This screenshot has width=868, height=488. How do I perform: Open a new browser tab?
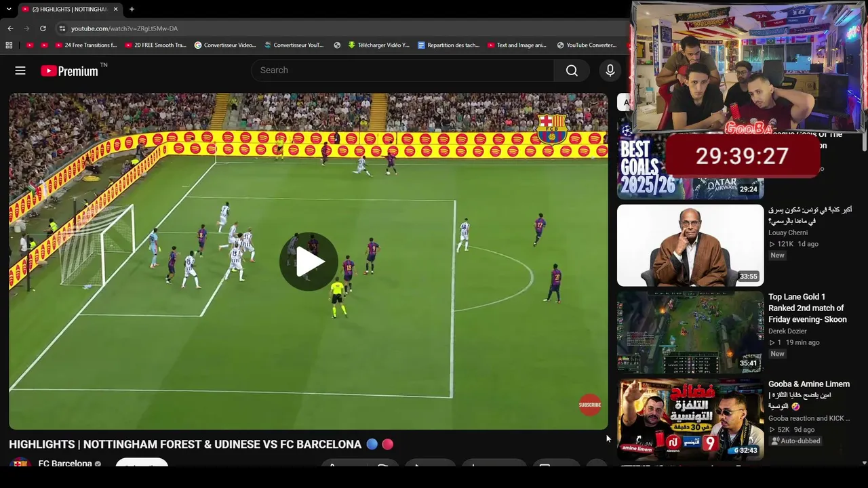[132, 9]
